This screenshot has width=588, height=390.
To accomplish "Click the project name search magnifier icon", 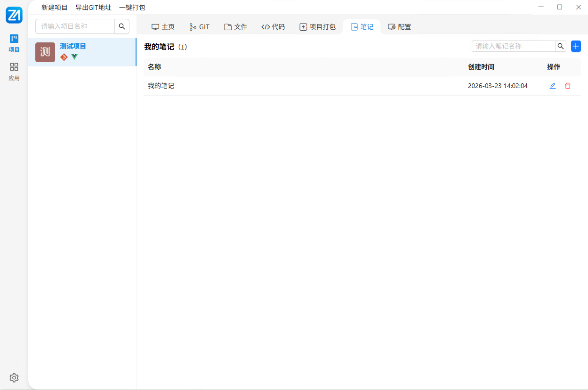I will click(121, 26).
